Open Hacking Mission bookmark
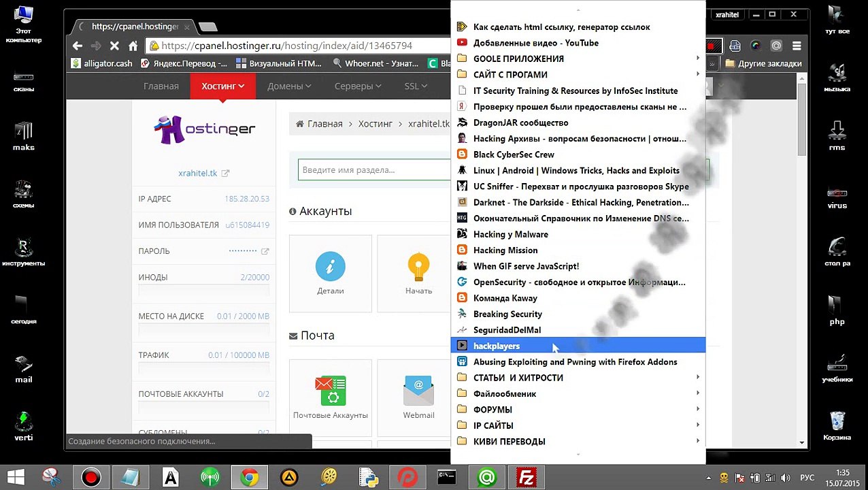Image resolution: width=868 pixels, height=490 pixels. coord(578,250)
